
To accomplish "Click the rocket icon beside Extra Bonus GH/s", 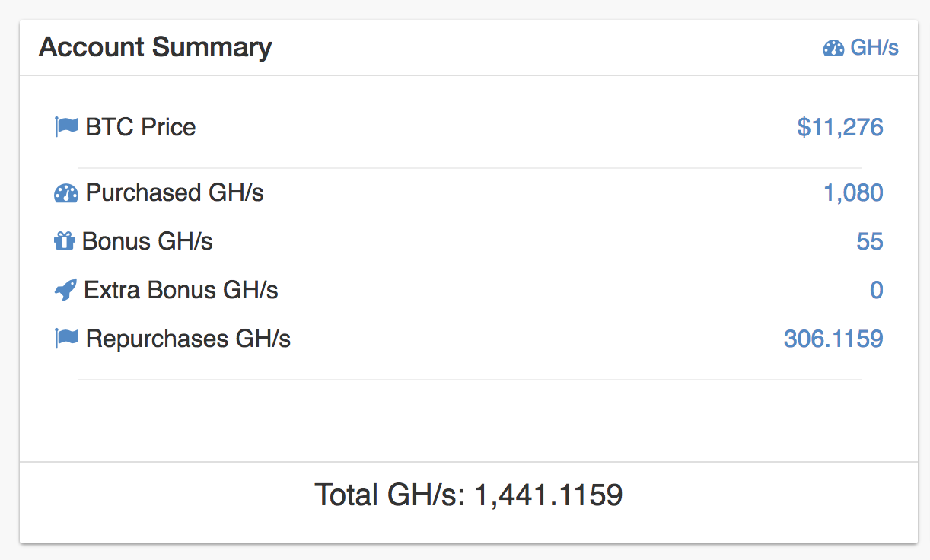I will point(65,290).
